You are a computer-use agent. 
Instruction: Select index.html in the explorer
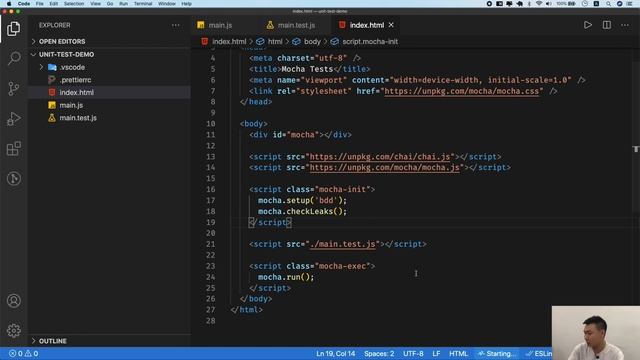click(76, 93)
